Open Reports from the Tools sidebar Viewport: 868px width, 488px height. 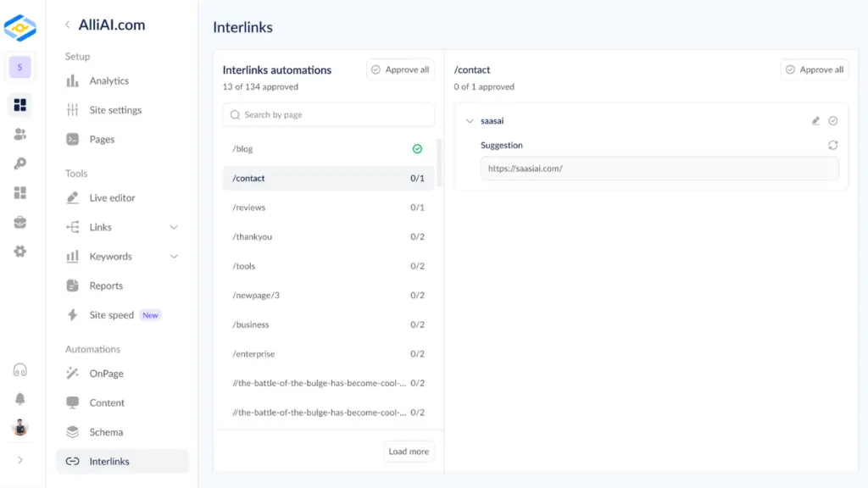click(105, 286)
